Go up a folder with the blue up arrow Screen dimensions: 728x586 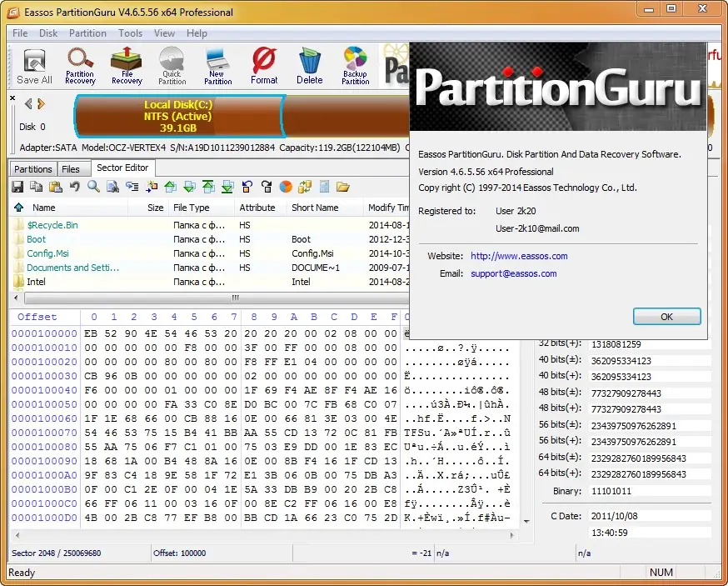18,208
